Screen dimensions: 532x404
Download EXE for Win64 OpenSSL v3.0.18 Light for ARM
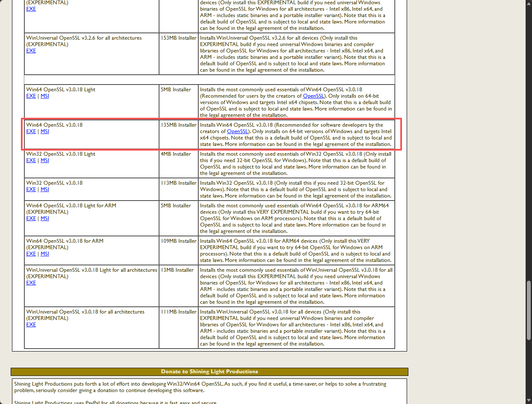point(31,218)
